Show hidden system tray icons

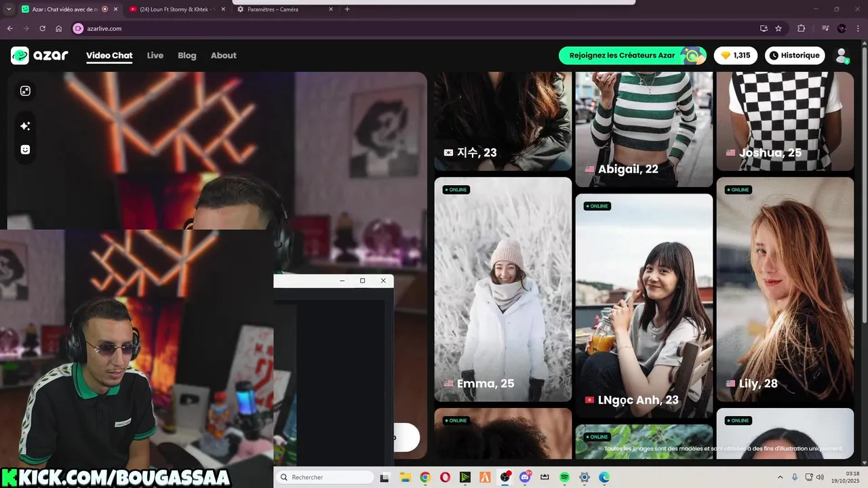[780, 477]
